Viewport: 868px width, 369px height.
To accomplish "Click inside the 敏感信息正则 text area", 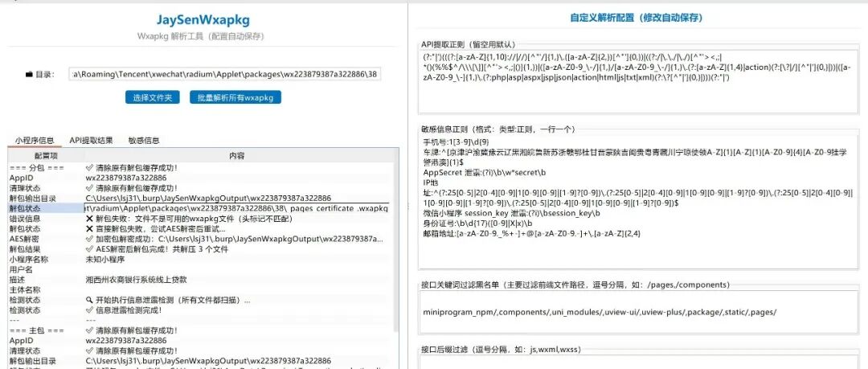I will click(637, 202).
